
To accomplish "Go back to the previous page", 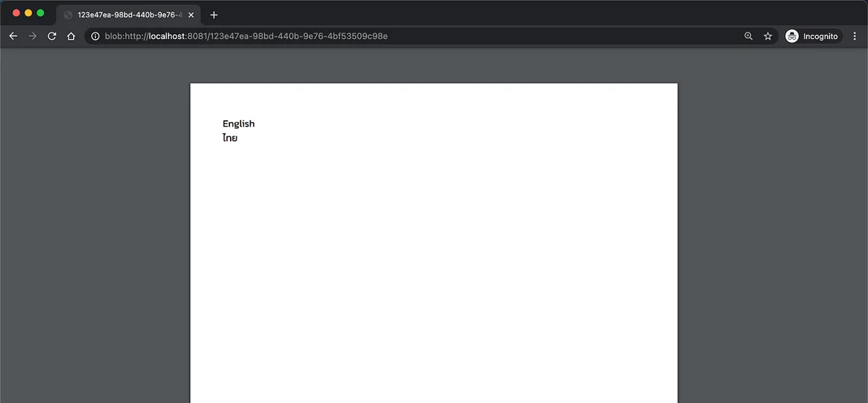I will point(13,36).
